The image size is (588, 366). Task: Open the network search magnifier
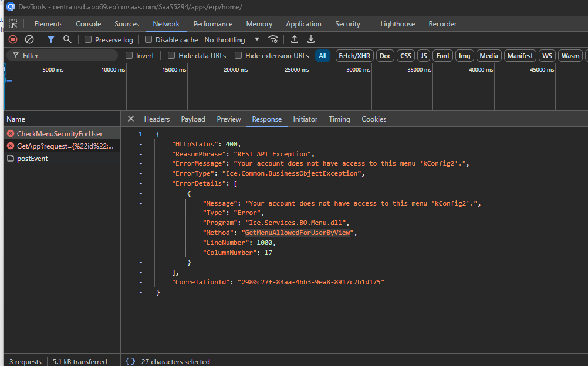pos(67,39)
